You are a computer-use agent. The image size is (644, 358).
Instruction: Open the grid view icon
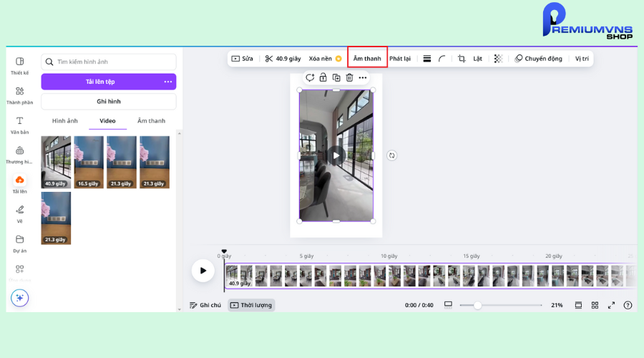pyautogui.click(x=595, y=305)
